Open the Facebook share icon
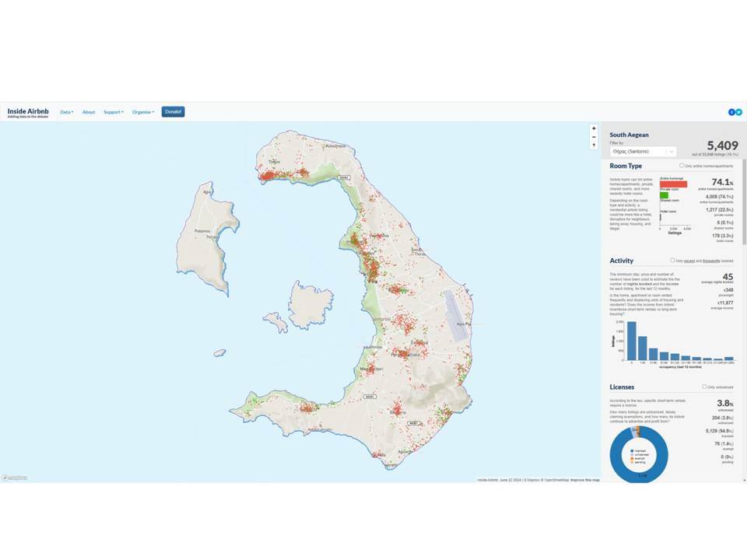The width and height of the screenshot is (747, 560). tap(731, 112)
